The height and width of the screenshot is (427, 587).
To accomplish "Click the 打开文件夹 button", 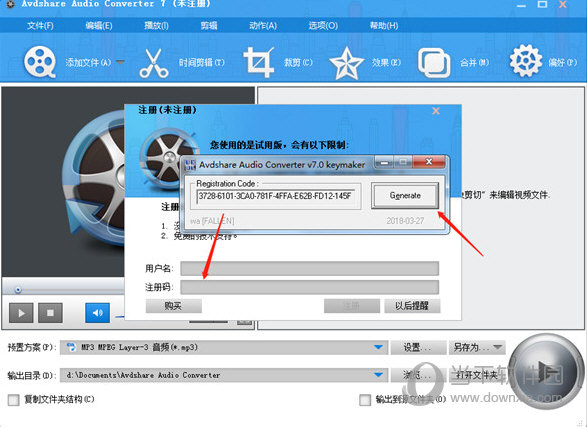I will pyautogui.click(x=477, y=375).
